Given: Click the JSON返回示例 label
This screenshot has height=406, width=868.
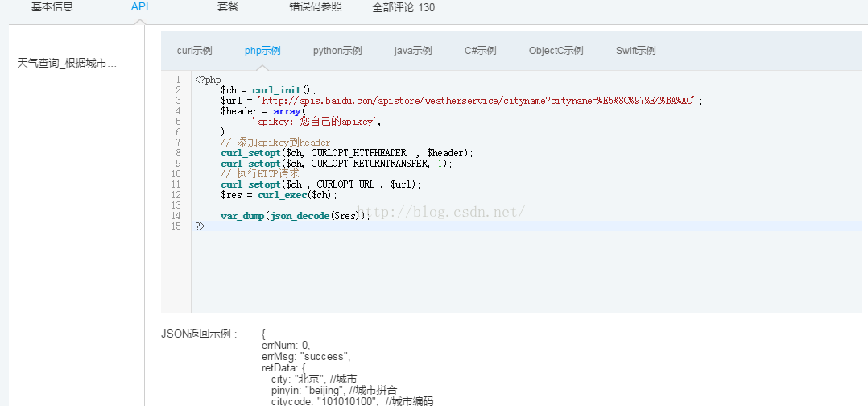Looking at the screenshot, I should point(199,334).
